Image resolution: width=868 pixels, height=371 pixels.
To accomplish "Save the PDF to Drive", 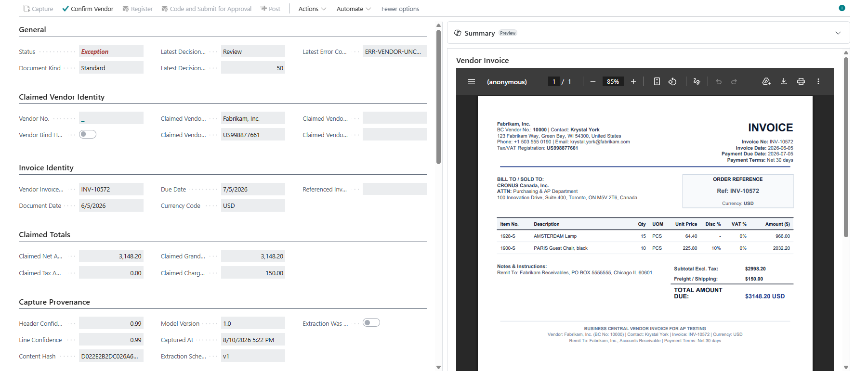I will click(766, 82).
